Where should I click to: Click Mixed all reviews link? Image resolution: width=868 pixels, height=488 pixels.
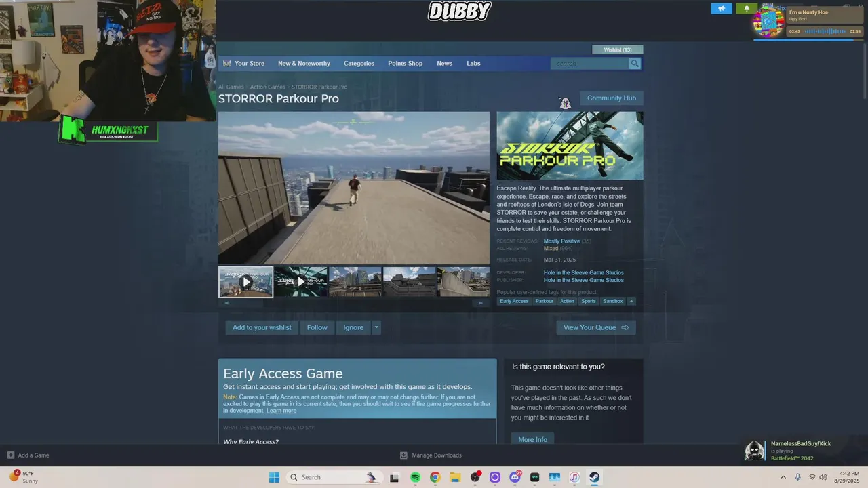click(551, 249)
